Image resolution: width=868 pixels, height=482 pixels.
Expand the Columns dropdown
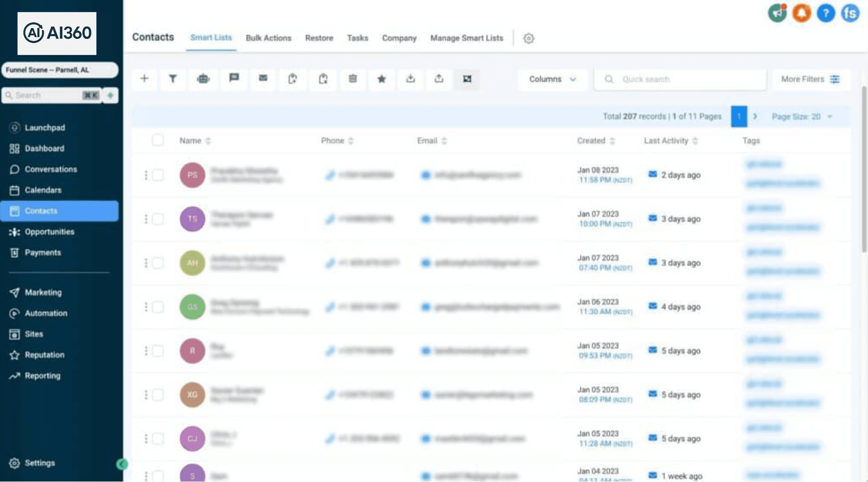click(x=552, y=79)
